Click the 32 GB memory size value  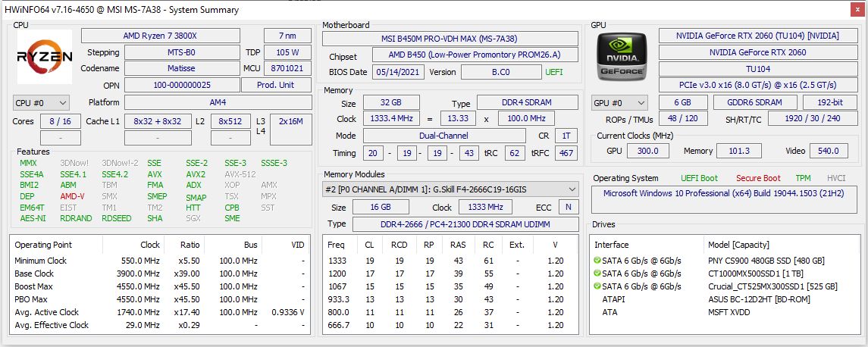pyautogui.click(x=391, y=102)
